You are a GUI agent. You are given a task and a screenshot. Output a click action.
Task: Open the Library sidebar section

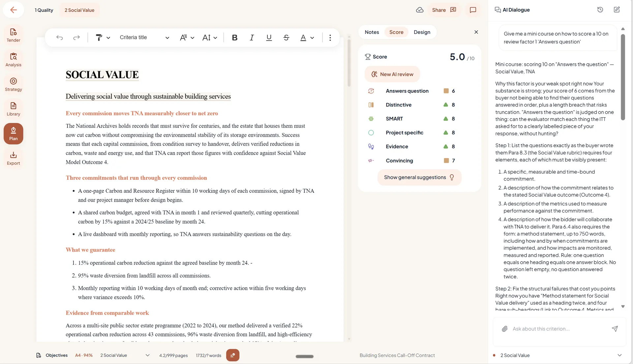[14, 109]
